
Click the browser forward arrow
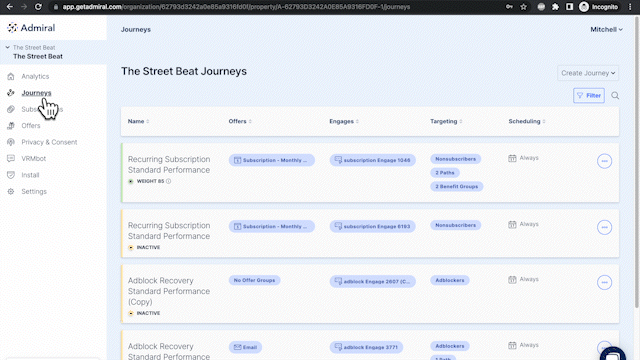click(x=24, y=7)
